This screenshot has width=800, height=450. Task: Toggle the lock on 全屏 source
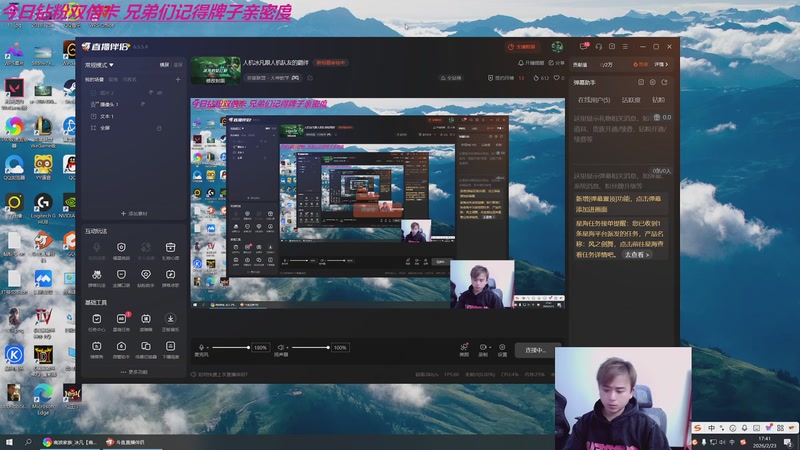click(x=159, y=128)
